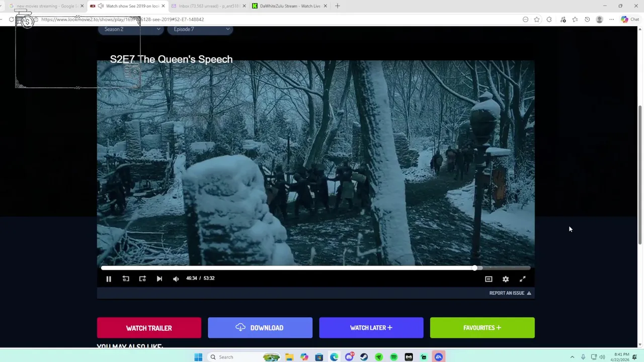Open Spotify from the taskbar

point(394,357)
